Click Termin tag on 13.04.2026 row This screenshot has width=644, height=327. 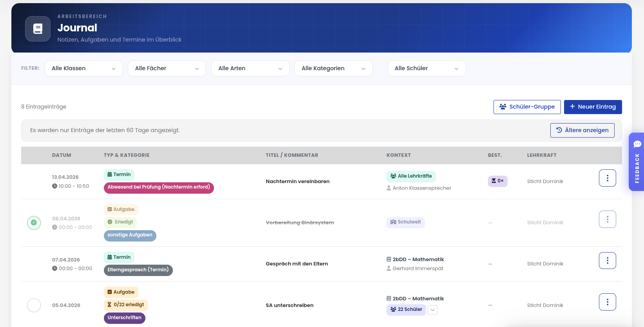click(119, 174)
